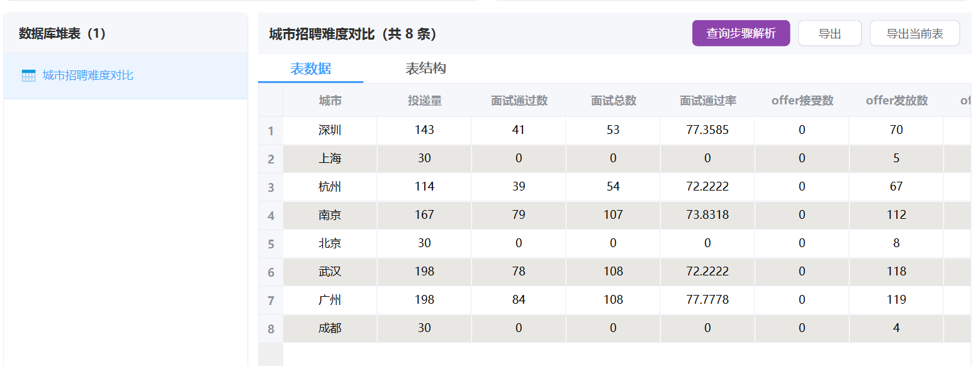This screenshot has height=366, width=980.
Task: Click the 导出当前表 button
Action: pyautogui.click(x=914, y=33)
